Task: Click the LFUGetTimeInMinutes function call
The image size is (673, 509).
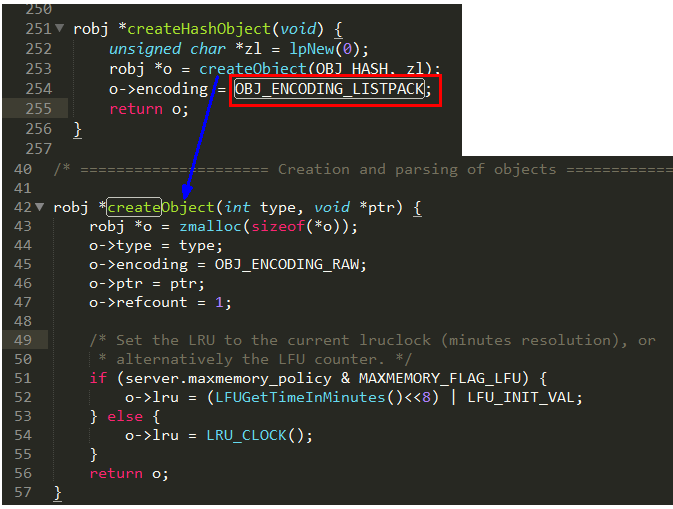Action: [x=300, y=397]
